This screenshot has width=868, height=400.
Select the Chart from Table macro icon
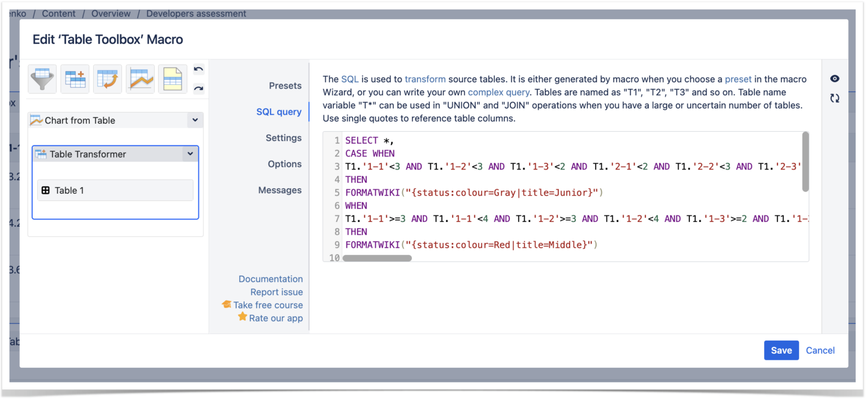[140, 79]
